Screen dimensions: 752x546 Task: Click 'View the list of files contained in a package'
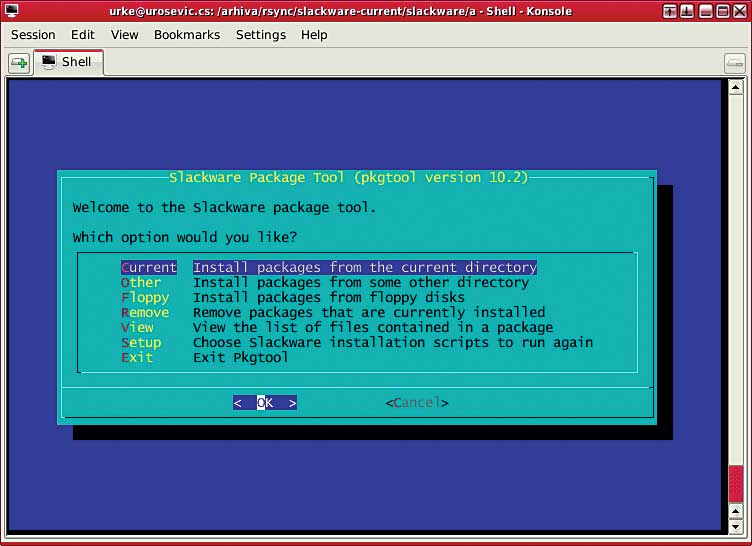[373, 327]
